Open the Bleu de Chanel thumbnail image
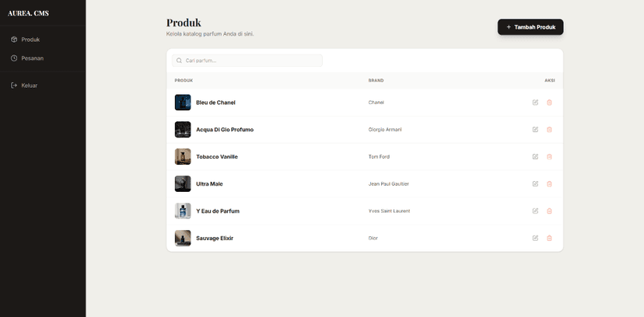This screenshot has height=317, width=644. pos(183,103)
